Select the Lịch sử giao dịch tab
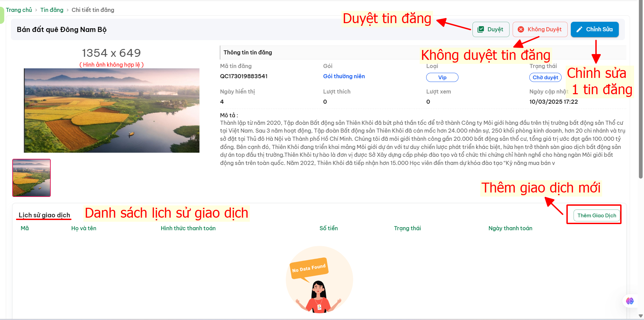The height and width of the screenshot is (320, 644). point(44,215)
